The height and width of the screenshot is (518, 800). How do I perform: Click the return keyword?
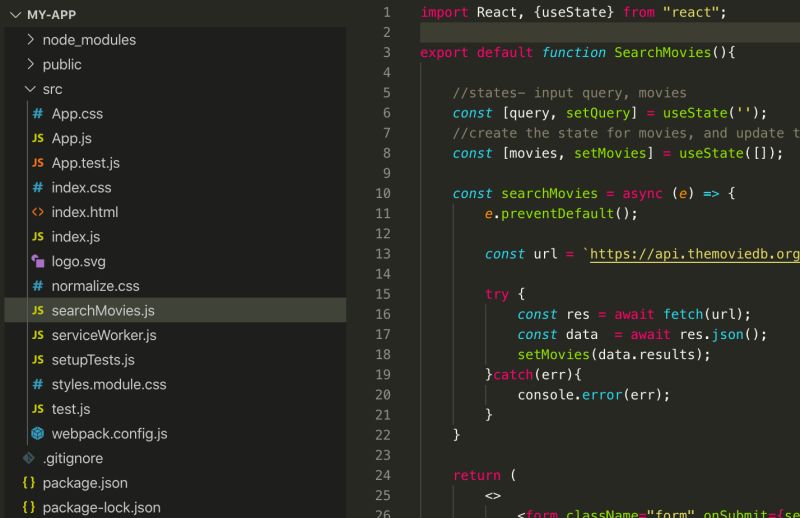click(x=477, y=475)
